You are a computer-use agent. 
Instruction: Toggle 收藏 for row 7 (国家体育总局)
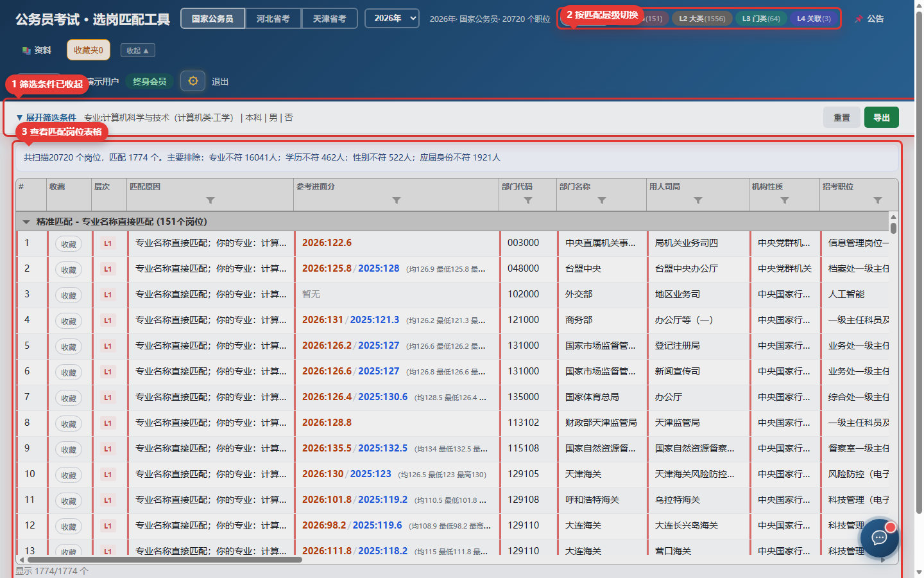click(x=69, y=398)
